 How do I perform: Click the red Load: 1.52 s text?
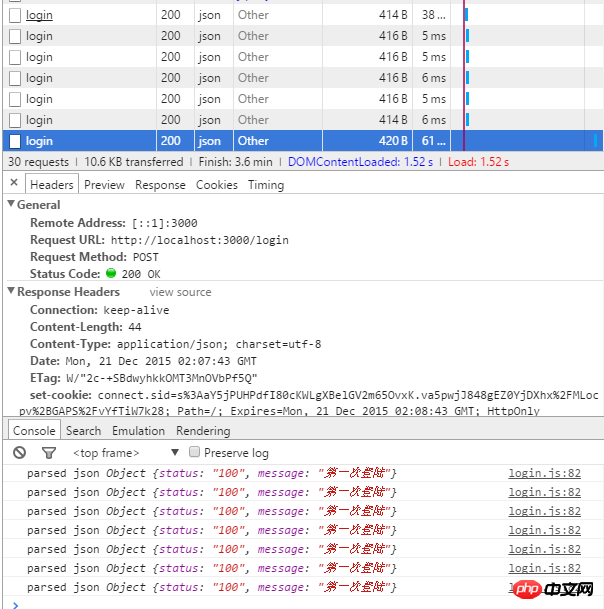[478, 162]
